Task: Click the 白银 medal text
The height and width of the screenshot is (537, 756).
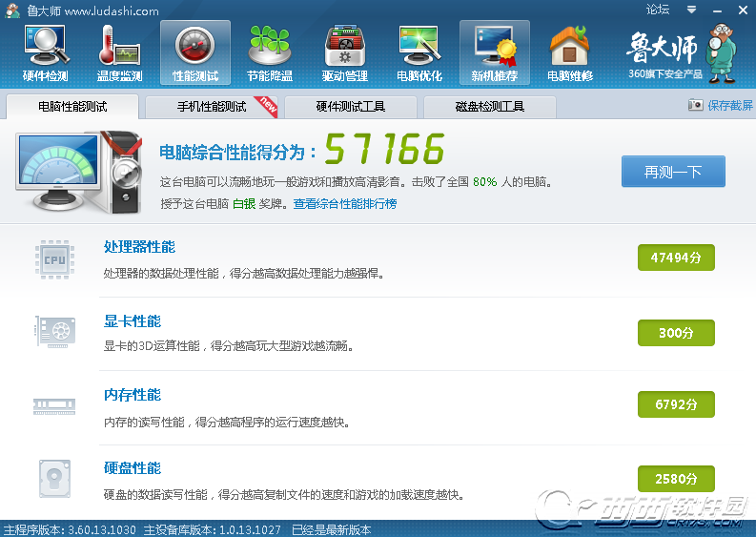Action: click(244, 203)
